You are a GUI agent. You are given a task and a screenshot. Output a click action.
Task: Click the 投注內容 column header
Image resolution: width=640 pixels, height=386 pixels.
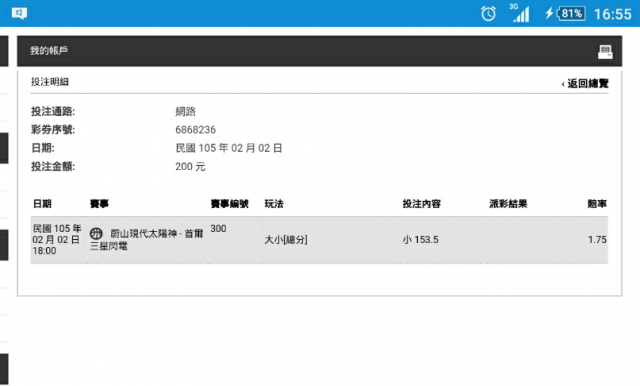pos(422,204)
